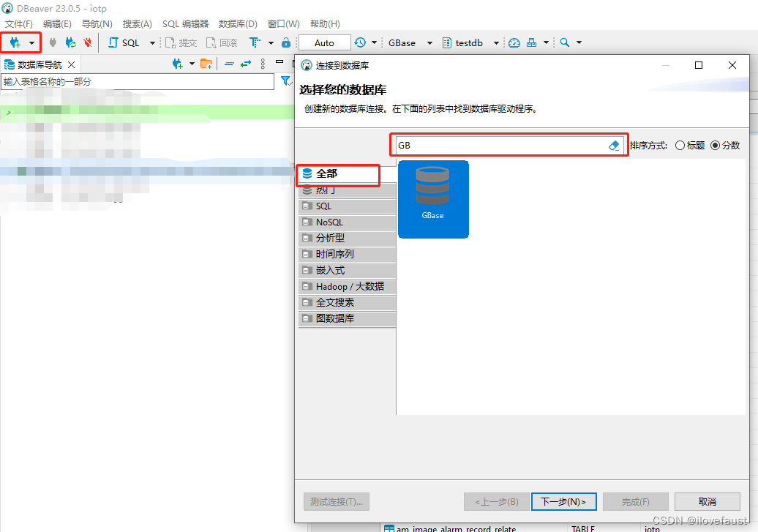This screenshot has width=758, height=532.
Task: Open the 数据库(D) menu
Action: point(238,23)
